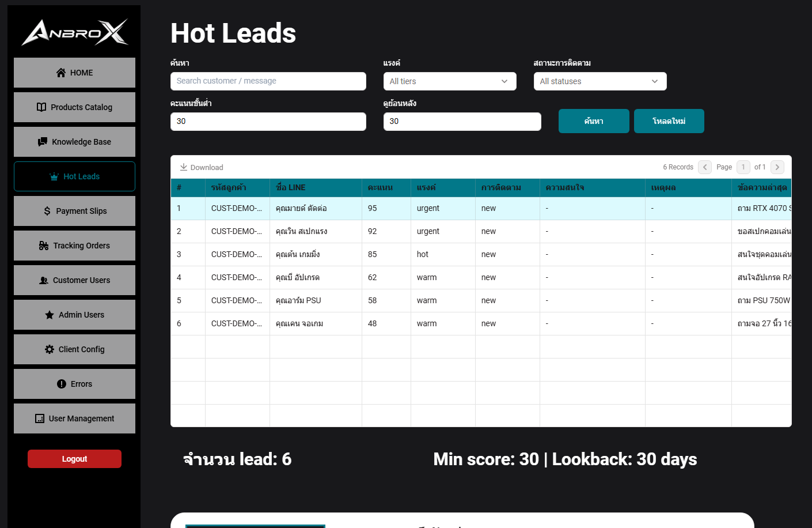This screenshot has width=812, height=528.
Task: Open Knowledge Base page
Action: click(74, 142)
